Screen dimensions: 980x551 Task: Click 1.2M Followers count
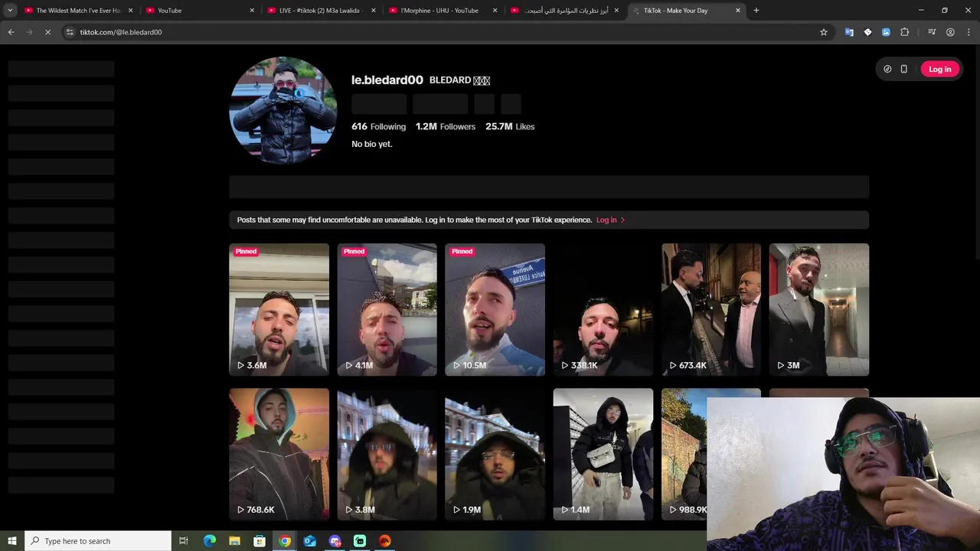pos(446,126)
